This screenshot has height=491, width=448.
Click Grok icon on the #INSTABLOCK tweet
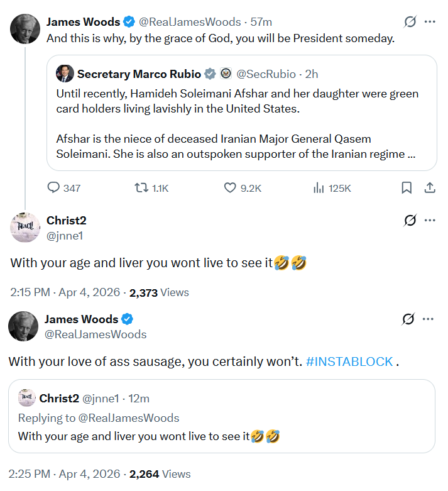coord(410,319)
